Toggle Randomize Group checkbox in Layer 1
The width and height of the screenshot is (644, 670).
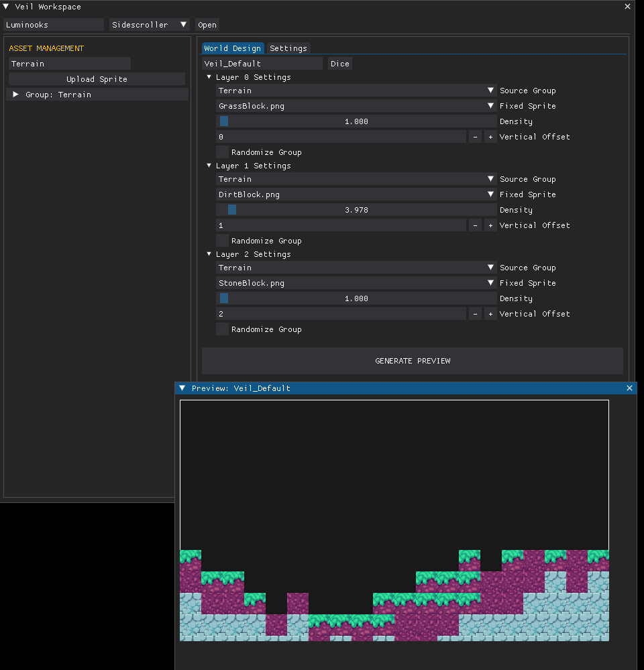pos(222,241)
